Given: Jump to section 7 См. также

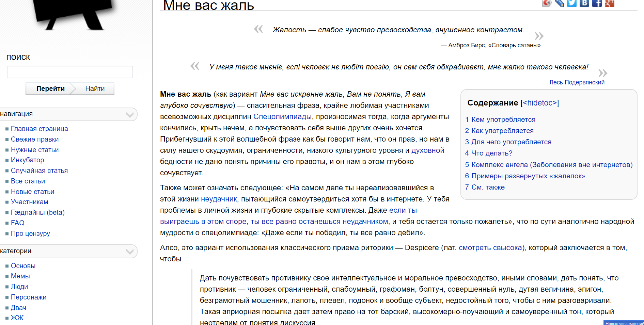Looking at the screenshot, I should coord(485,187).
